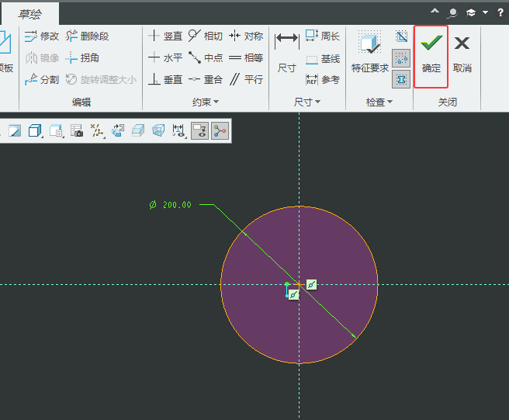Collapse the ribbon using the up arrow

click(x=435, y=12)
